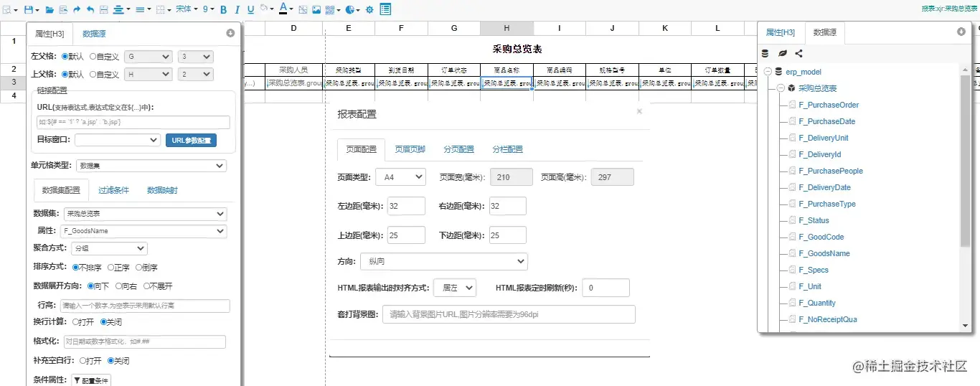Click the report list icon after gear
Screen dimensions: 980x386
(385, 9)
